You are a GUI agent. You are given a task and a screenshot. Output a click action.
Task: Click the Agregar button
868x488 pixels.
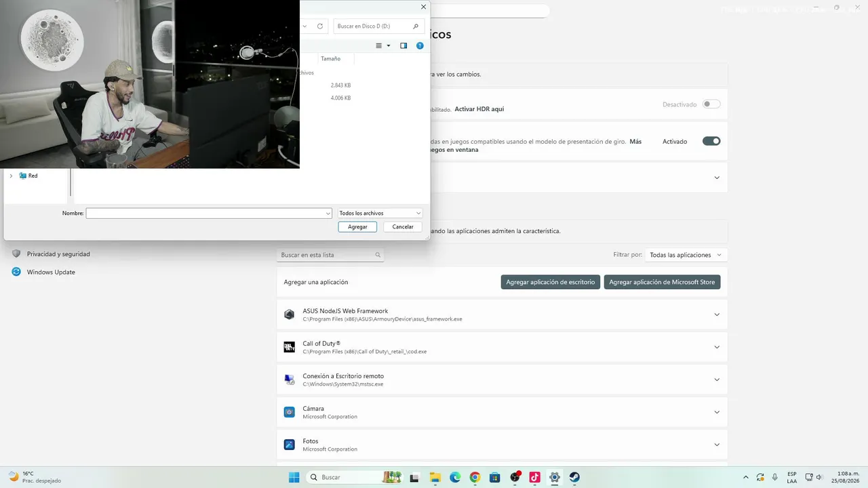pyautogui.click(x=357, y=226)
